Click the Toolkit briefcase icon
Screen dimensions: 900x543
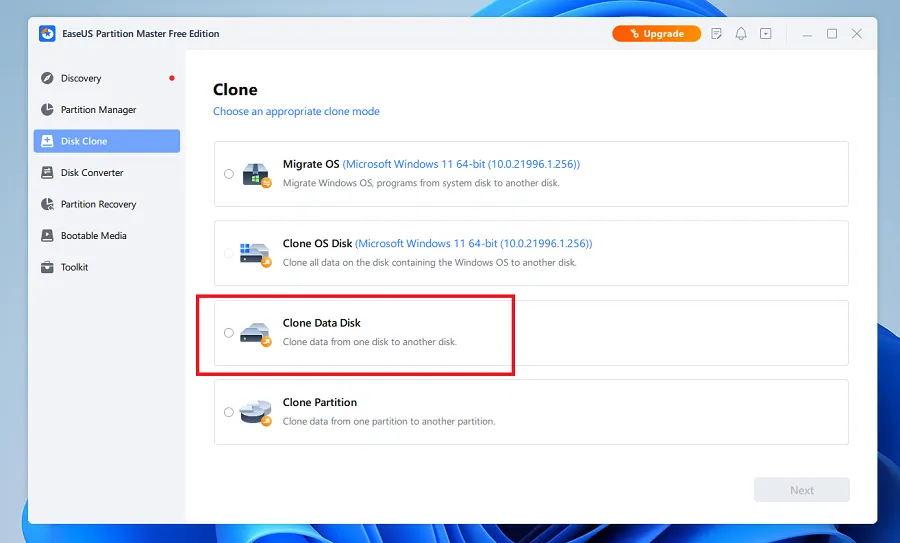(x=47, y=267)
